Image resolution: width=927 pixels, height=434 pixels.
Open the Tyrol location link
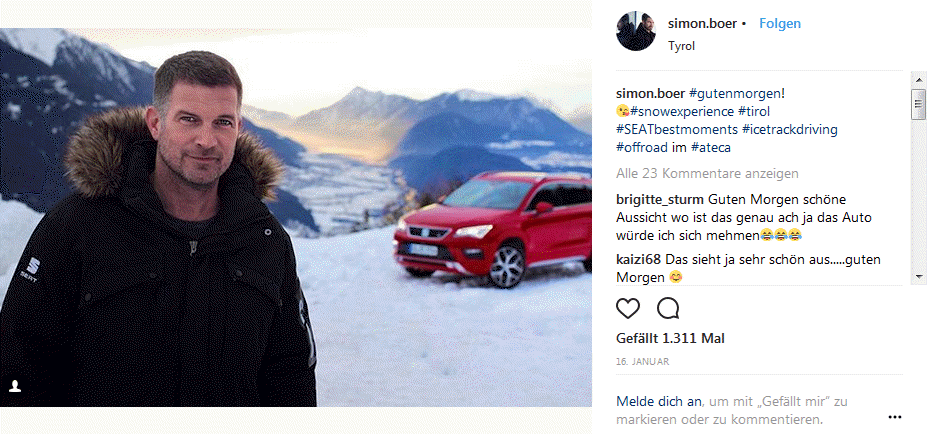point(681,46)
